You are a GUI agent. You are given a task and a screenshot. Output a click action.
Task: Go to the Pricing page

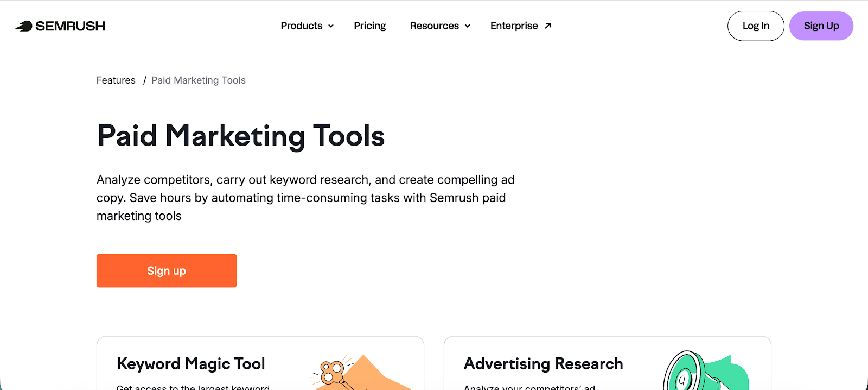point(370,26)
